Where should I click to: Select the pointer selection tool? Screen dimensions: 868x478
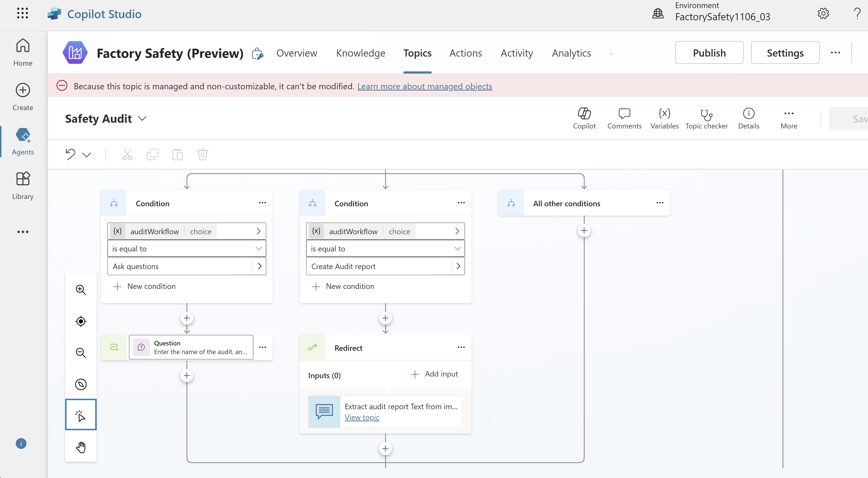tap(81, 415)
